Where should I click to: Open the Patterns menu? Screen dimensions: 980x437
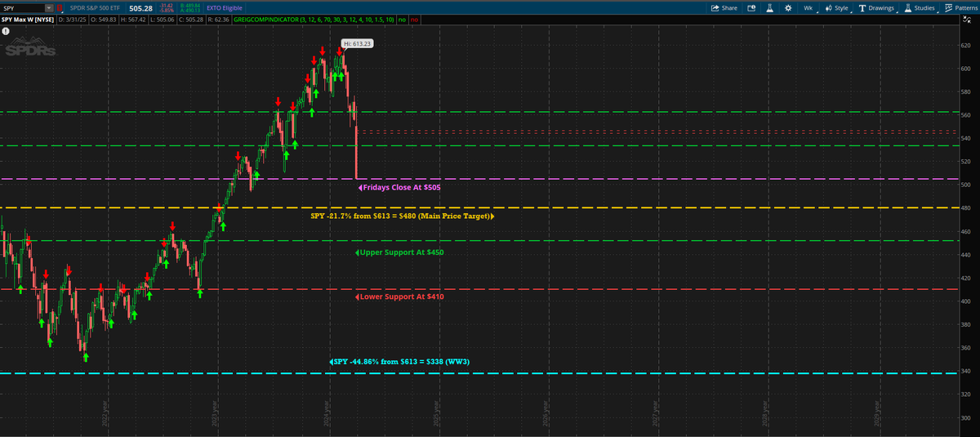pos(960,7)
